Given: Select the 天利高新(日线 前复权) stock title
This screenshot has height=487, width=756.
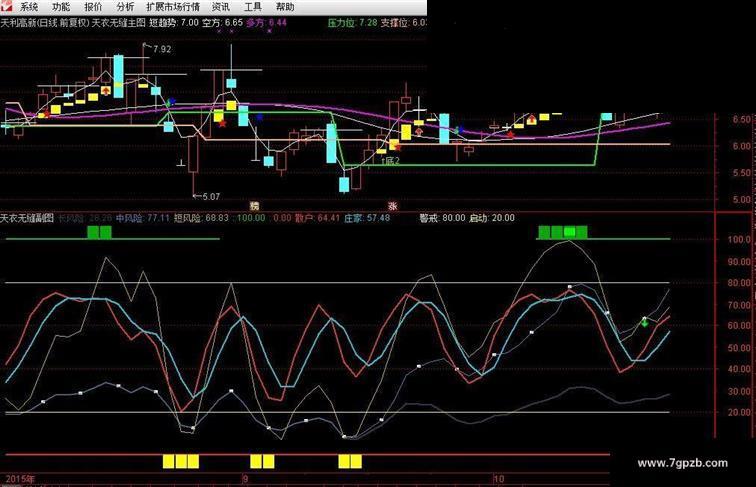Looking at the screenshot, I should tap(45, 22).
